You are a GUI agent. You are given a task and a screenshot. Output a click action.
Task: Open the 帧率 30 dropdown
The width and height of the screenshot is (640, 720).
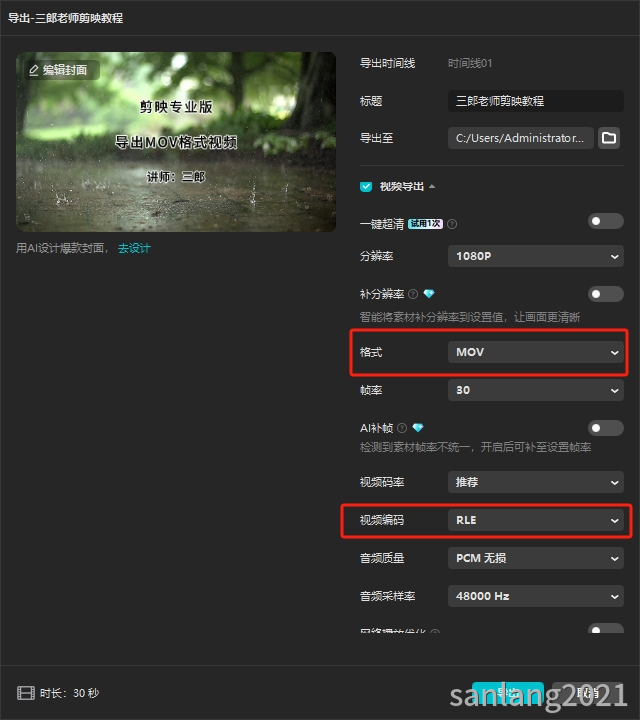coord(535,390)
